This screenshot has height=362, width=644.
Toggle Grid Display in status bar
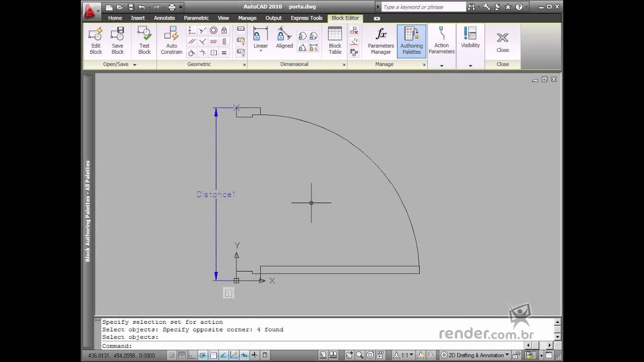pyautogui.click(x=182, y=355)
